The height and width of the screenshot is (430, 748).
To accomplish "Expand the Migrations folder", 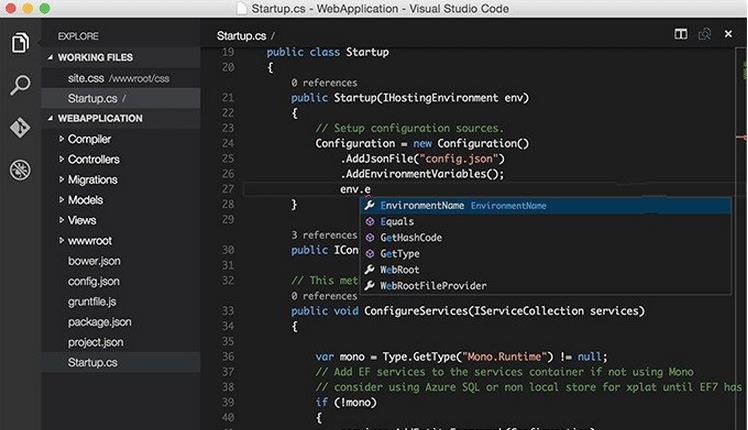I will (x=62, y=179).
